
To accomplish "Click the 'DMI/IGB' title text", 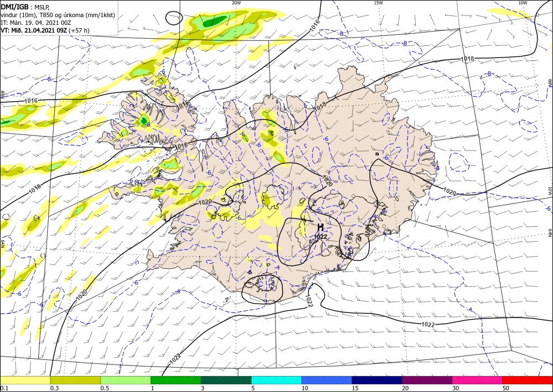I will click(x=15, y=7).
